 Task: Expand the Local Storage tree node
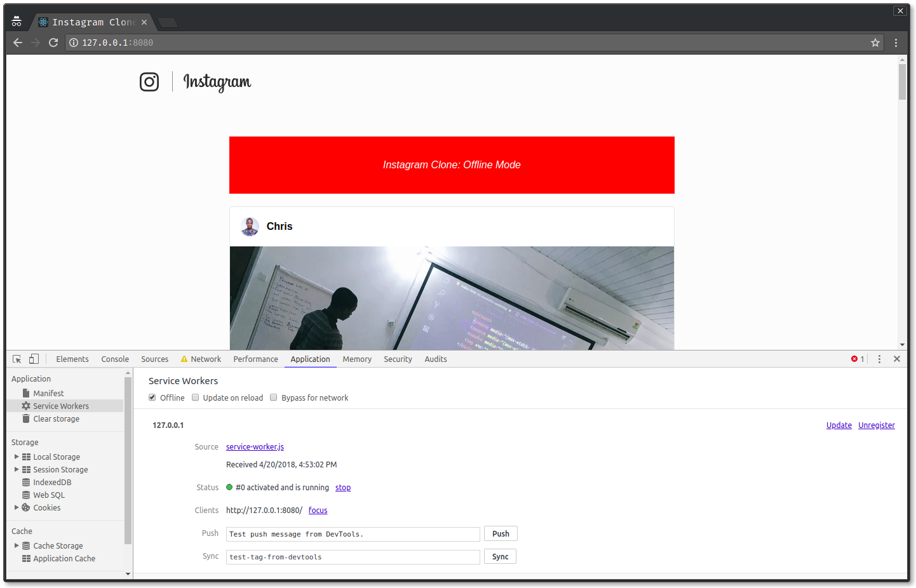(x=17, y=457)
